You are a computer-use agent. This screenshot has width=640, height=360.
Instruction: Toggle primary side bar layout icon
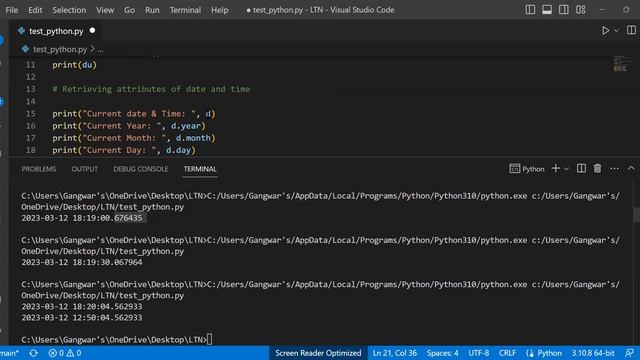(x=530, y=10)
